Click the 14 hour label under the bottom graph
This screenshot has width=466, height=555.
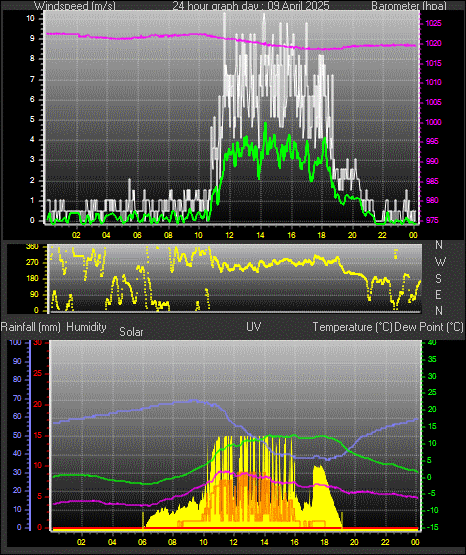(x=264, y=542)
